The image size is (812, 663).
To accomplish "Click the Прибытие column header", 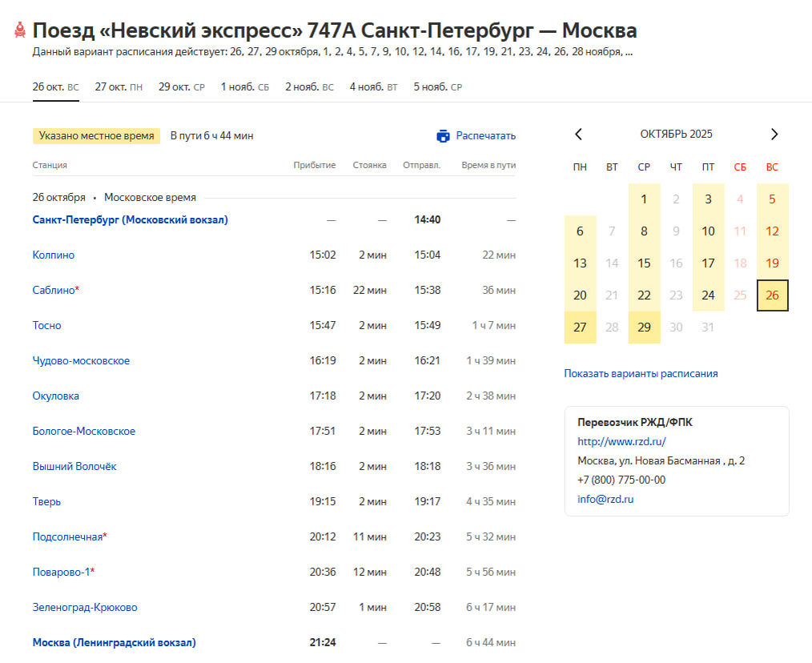I will click(315, 165).
